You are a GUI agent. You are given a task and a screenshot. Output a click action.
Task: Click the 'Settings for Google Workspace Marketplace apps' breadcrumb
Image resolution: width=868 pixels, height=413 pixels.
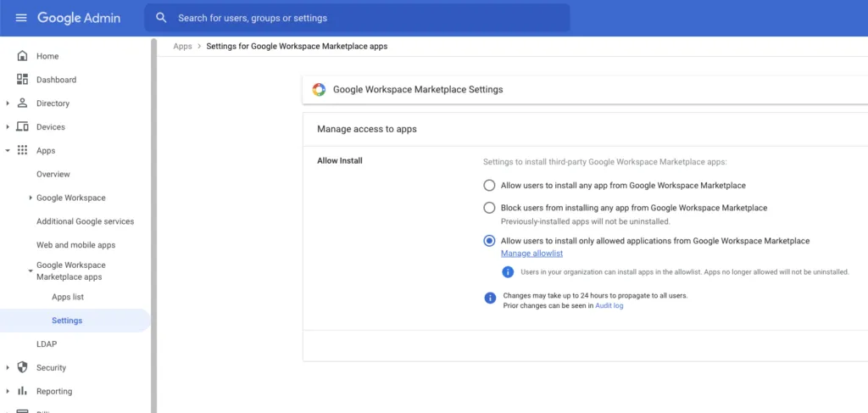coord(297,47)
